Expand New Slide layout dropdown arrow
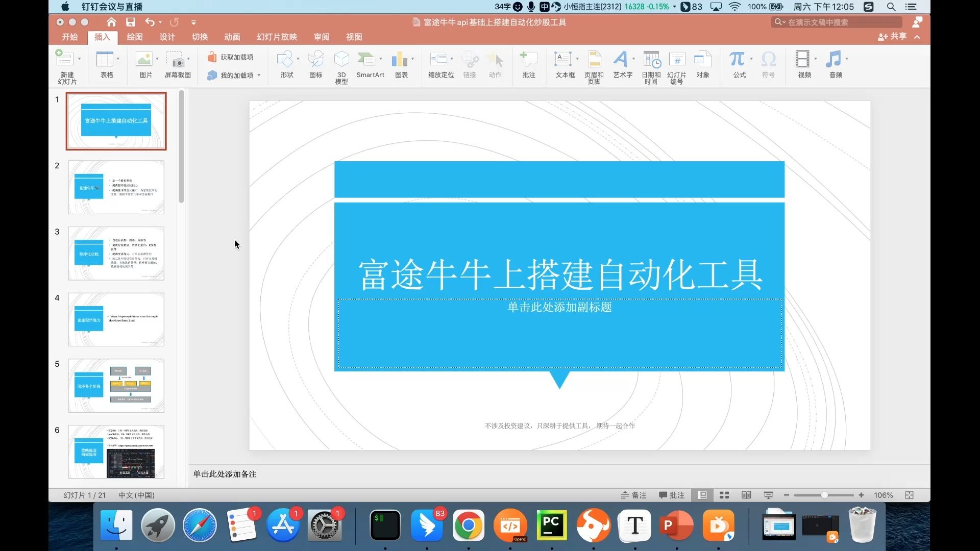Viewport: 980px width, 551px height. [80, 59]
